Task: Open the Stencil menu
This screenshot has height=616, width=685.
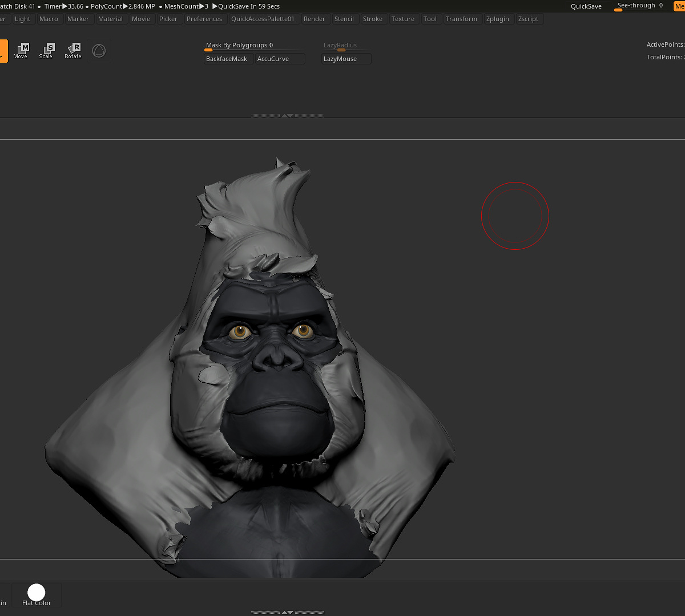Action: pos(344,19)
